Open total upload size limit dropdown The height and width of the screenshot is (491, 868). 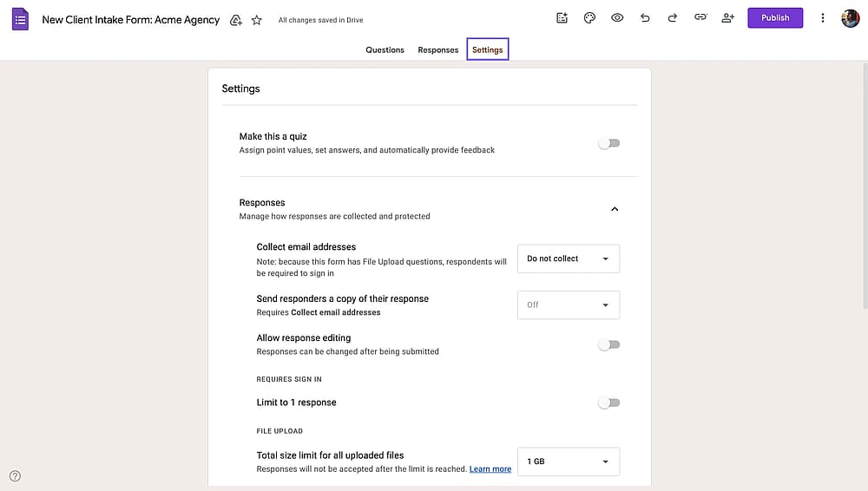point(569,462)
